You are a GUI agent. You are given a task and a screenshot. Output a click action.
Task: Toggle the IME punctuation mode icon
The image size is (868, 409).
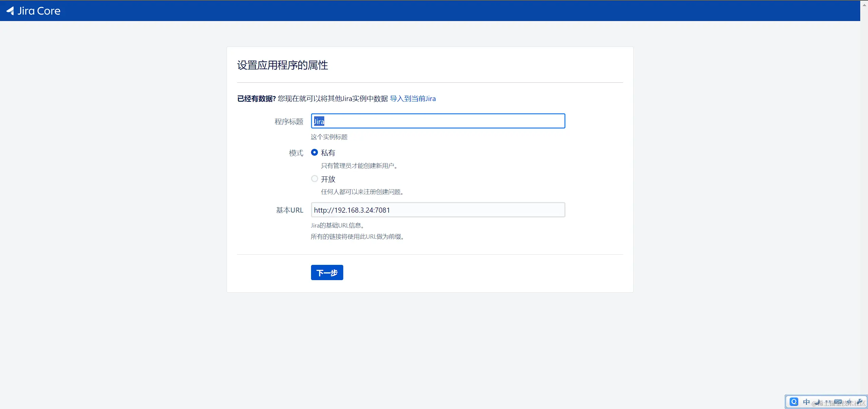coord(828,402)
